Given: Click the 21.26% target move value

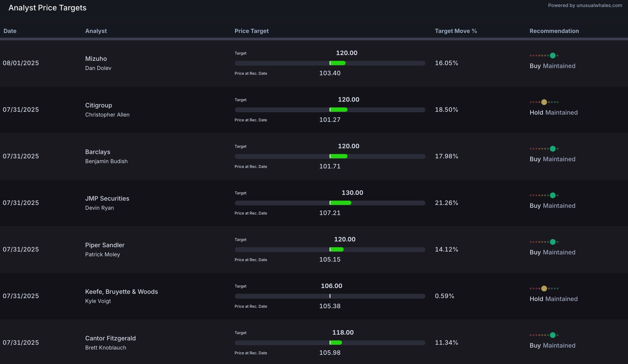Looking at the screenshot, I should [447, 203].
